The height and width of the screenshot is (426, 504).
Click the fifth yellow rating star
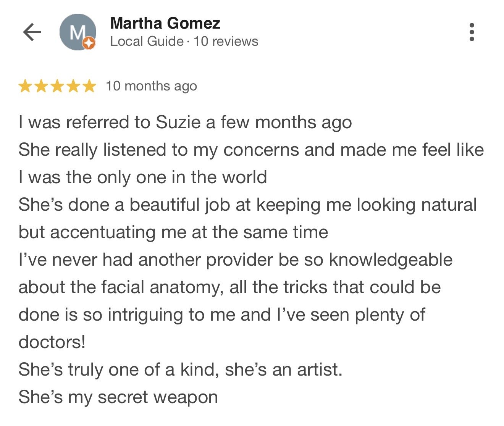click(x=89, y=86)
